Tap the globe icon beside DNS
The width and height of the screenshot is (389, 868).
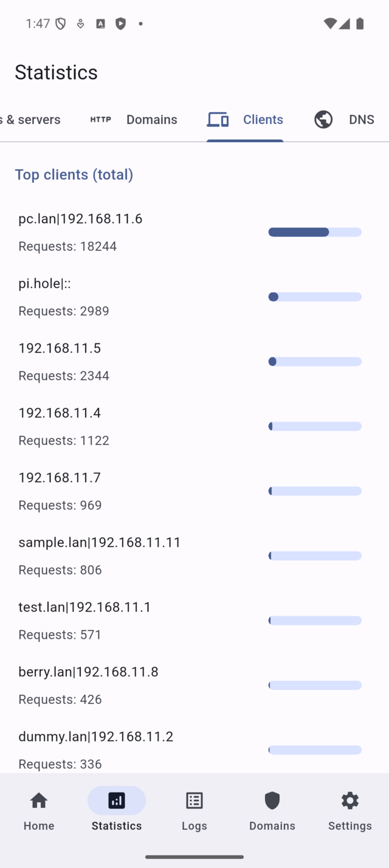pyautogui.click(x=323, y=119)
